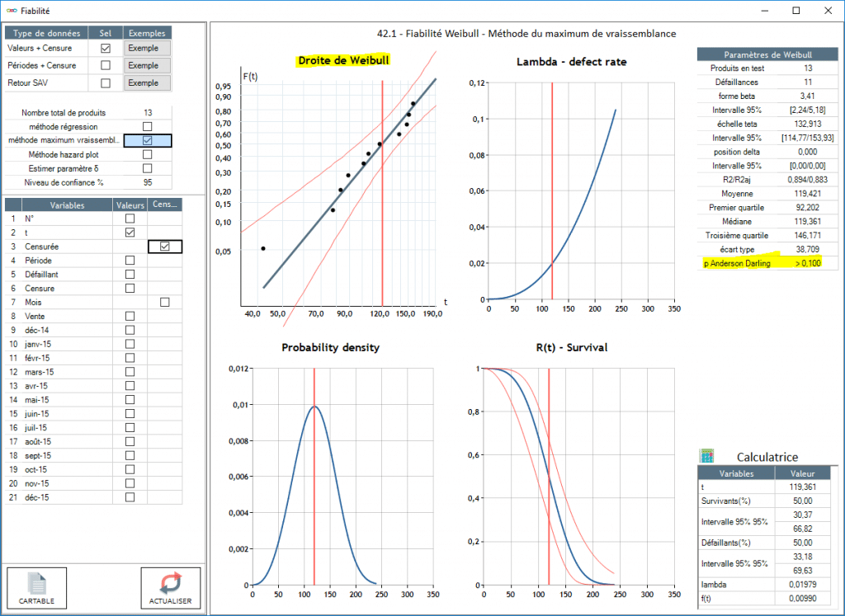Click the Nombre total de produits value 13

pyautogui.click(x=148, y=112)
